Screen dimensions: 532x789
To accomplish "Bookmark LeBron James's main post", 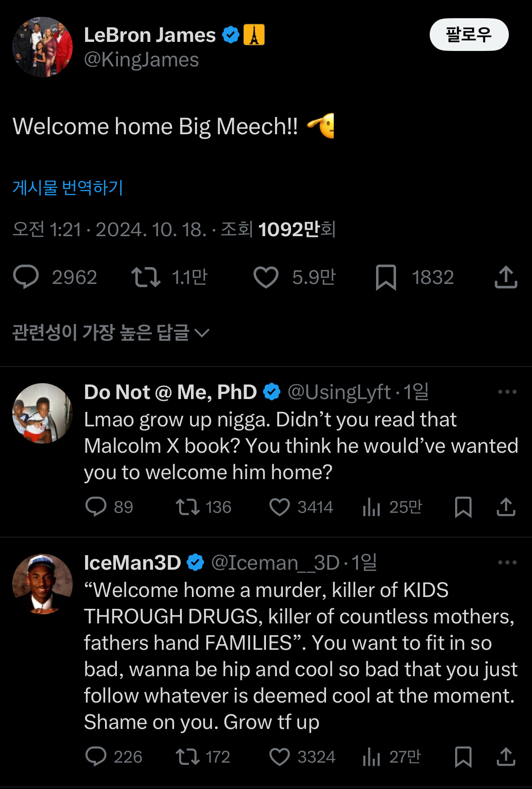I will (386, 277).
